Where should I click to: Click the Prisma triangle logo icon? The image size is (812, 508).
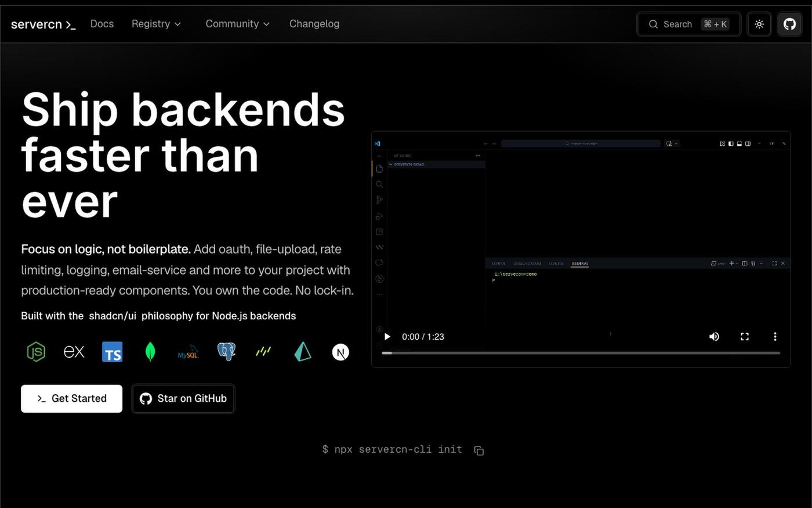[x=302, y=352]
